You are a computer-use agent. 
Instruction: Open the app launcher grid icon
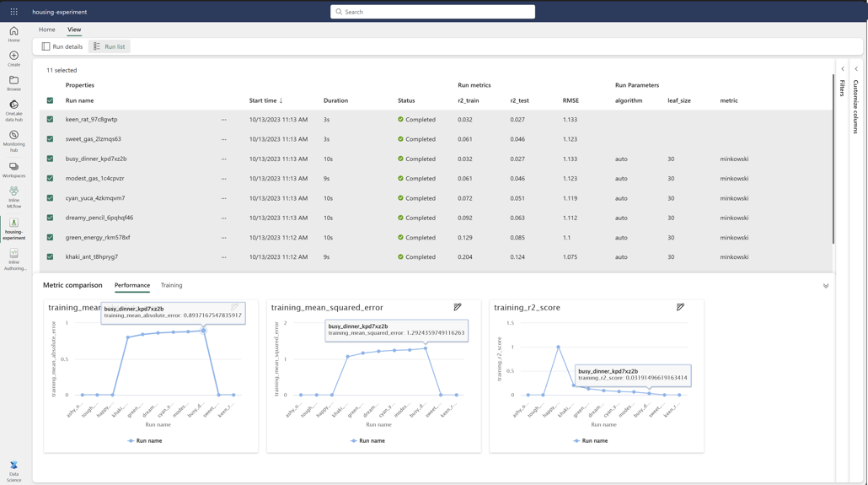(x=13, y=12)
